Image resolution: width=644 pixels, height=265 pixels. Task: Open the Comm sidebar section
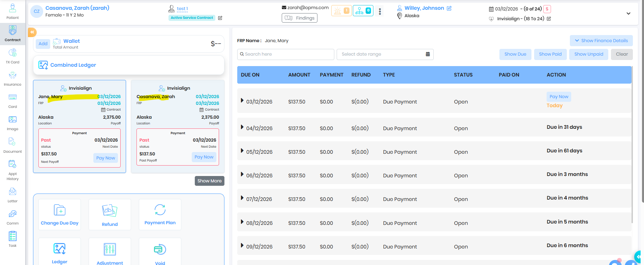pyautogui.click(x=12, y=217)
